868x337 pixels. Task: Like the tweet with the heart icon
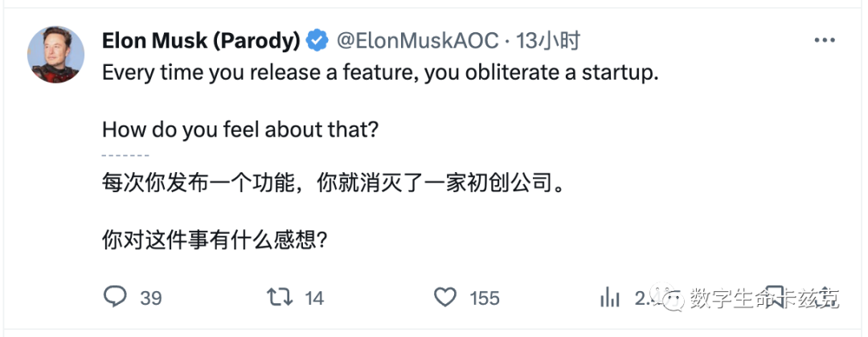click(445, 298)
